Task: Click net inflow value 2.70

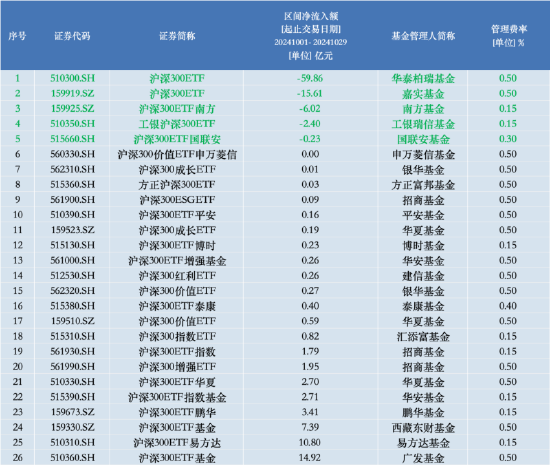Action: tap(310, 382)
